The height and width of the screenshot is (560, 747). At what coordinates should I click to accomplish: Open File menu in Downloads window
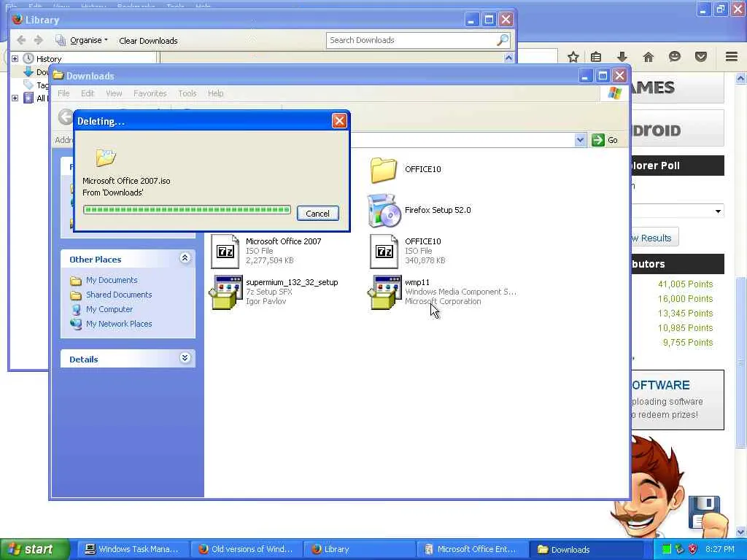pos(63,93)
